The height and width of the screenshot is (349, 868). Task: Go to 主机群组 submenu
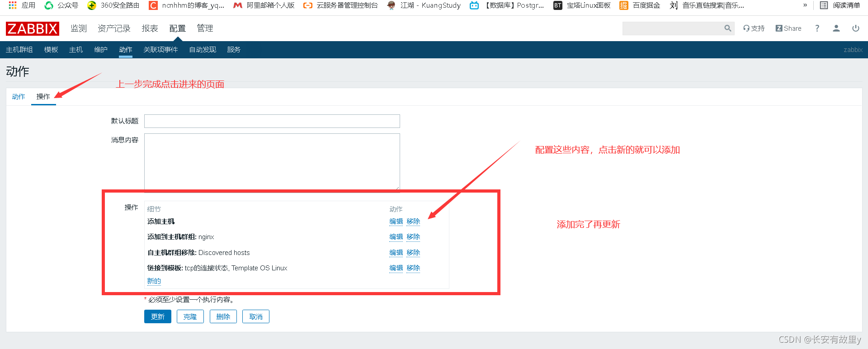19,50
